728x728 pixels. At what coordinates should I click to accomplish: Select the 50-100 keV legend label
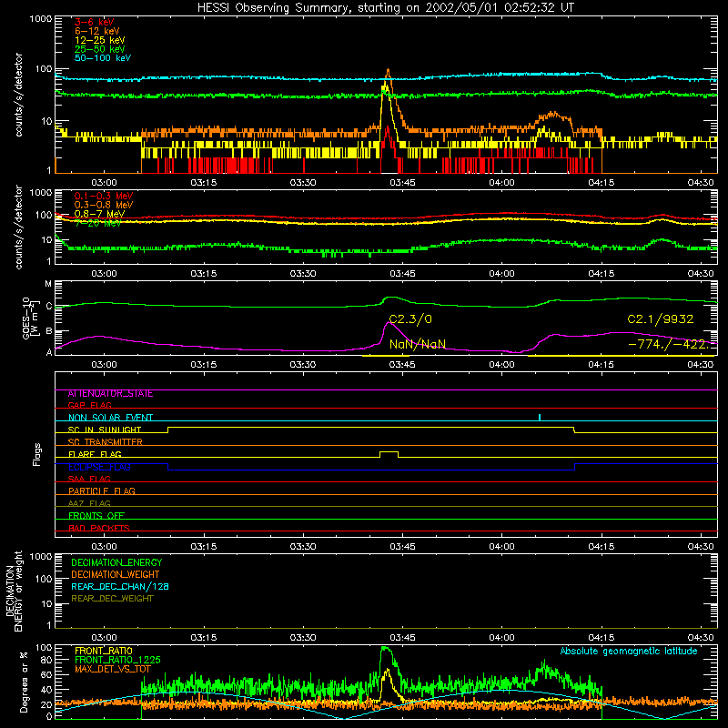click(x=103, y=58)
